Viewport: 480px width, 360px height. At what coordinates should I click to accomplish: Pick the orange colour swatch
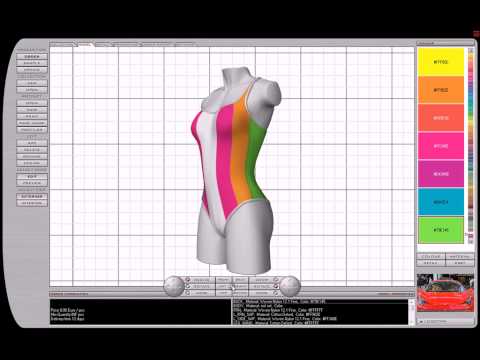[441, 90]
